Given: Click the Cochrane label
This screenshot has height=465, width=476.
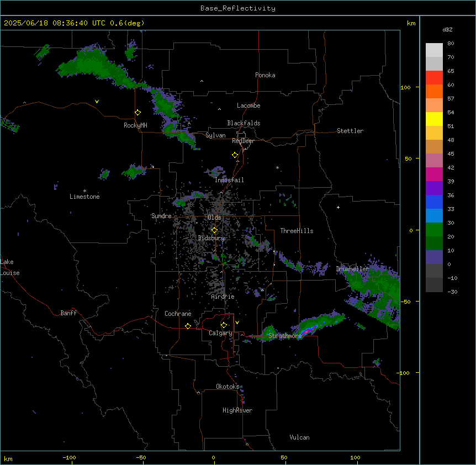Looking at the screenshot, I should click(178, 314).
